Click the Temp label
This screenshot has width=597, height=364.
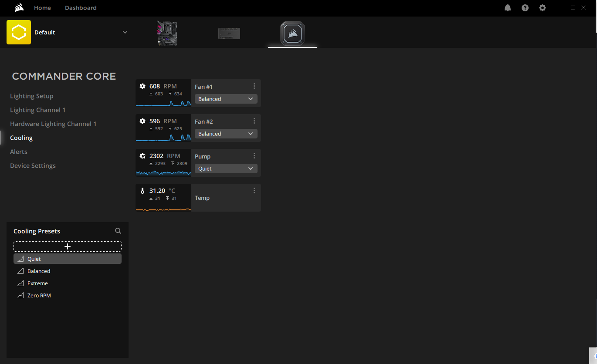pyautogui.click(x=202, y=198)
